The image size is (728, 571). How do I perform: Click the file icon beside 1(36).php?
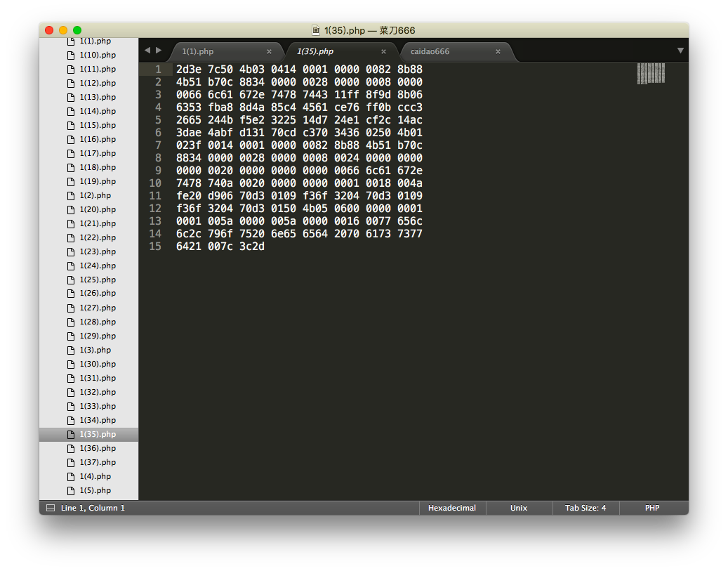pyautogui.click(x=71, y=449)
